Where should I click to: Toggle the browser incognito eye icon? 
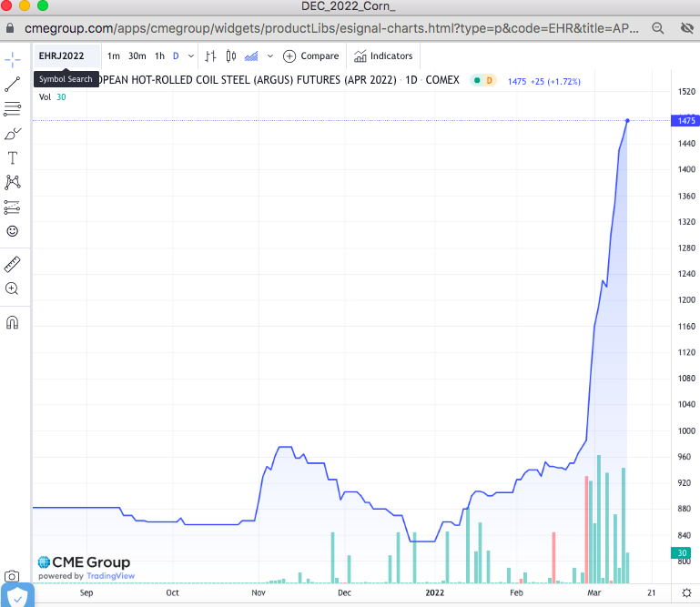point(686,28)
